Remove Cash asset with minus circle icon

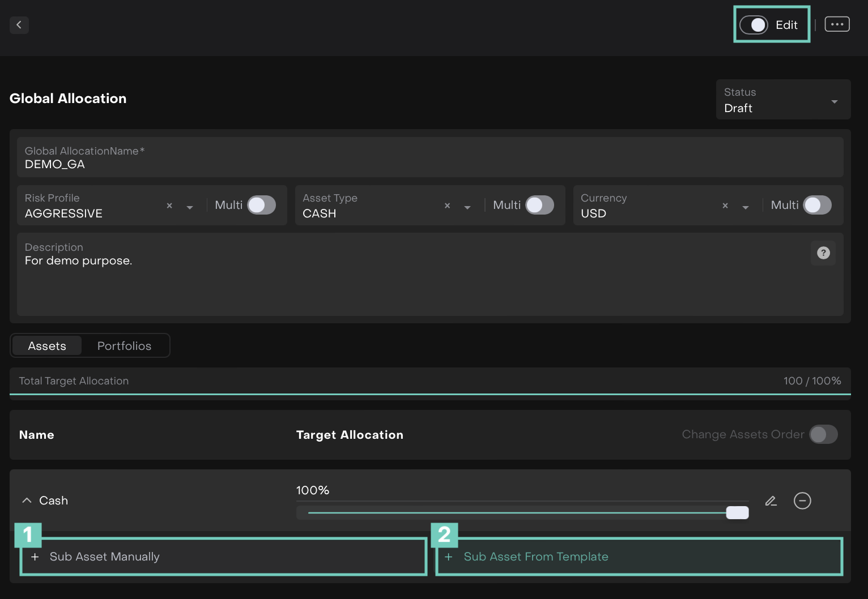802,501
